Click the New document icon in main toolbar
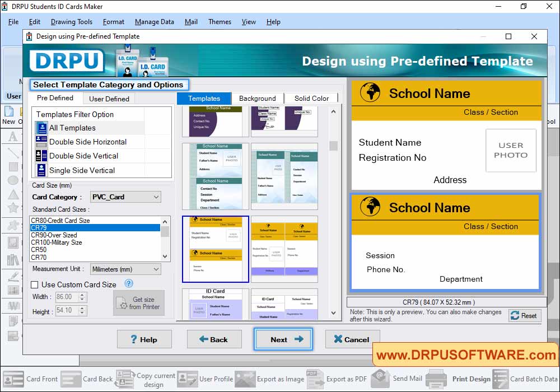Viewport: 560px width, 392px height. [x=9, y=111]
